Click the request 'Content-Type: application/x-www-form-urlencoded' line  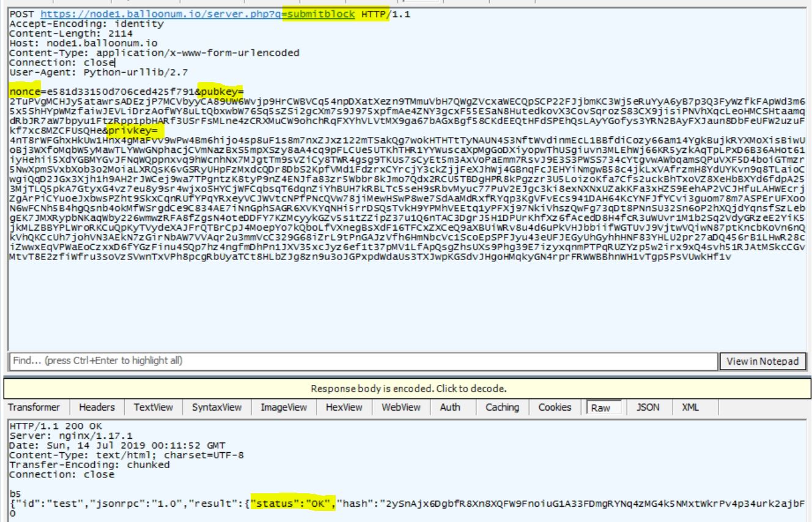[x=154, y=53]
